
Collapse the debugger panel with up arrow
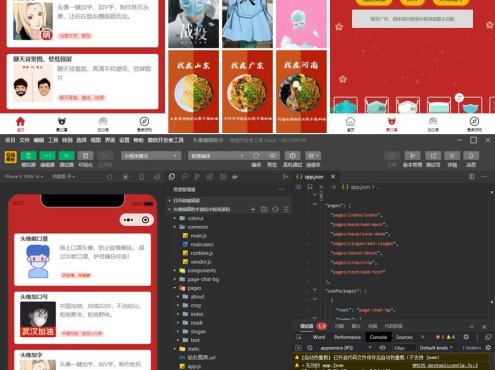pos(471,327)
